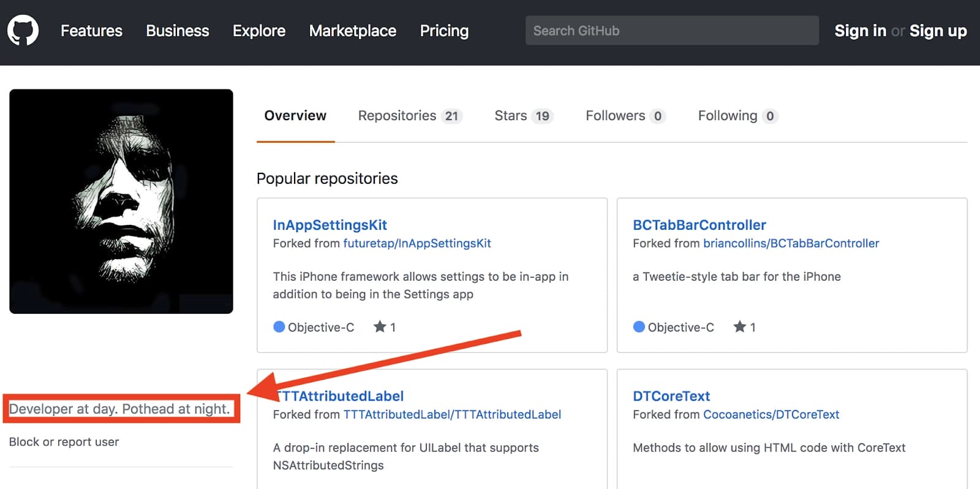Image resolution: width=980 pixels, height=489 pixels.
Task: Click the GitHub Octocat logo
Action: click(x=23, y=31)
